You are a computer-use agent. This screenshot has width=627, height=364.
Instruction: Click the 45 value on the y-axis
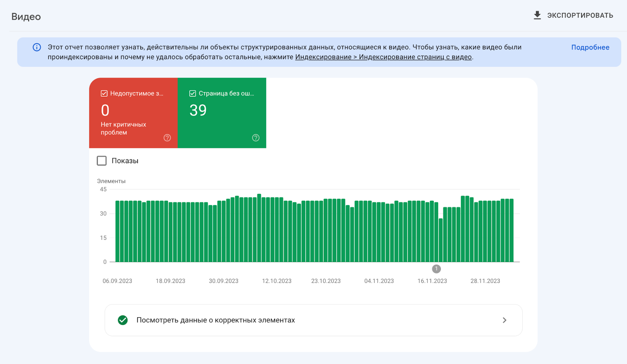click(103, 189)
